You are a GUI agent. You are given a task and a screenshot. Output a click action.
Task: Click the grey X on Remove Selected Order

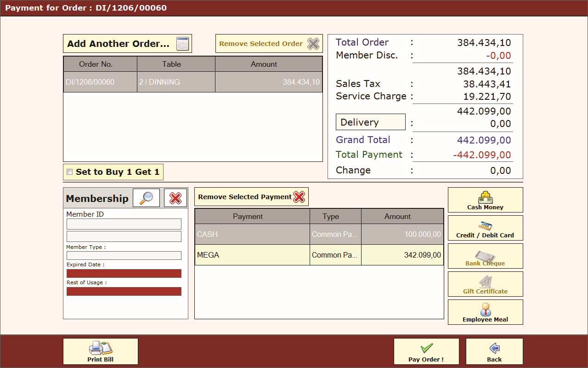[313, 44]
